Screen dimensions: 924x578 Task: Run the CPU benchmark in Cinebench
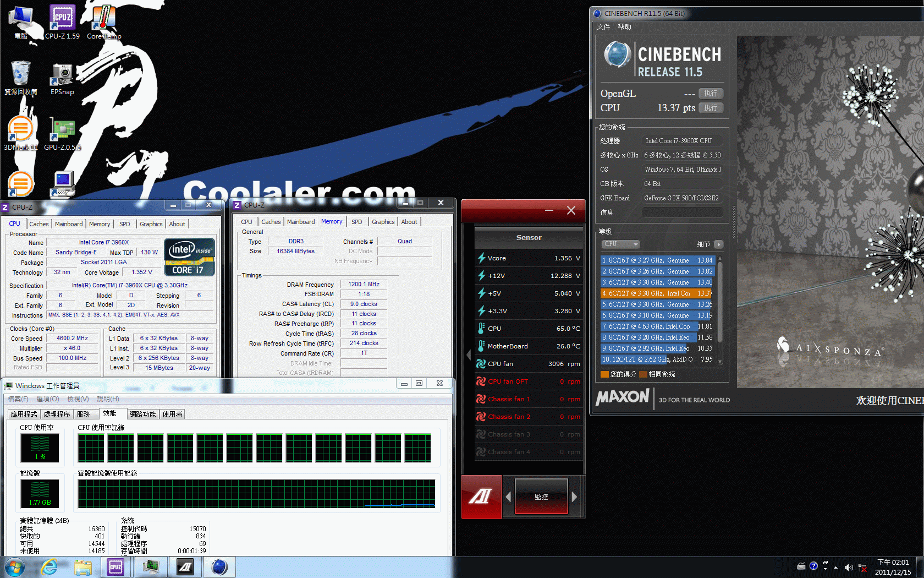711,108
